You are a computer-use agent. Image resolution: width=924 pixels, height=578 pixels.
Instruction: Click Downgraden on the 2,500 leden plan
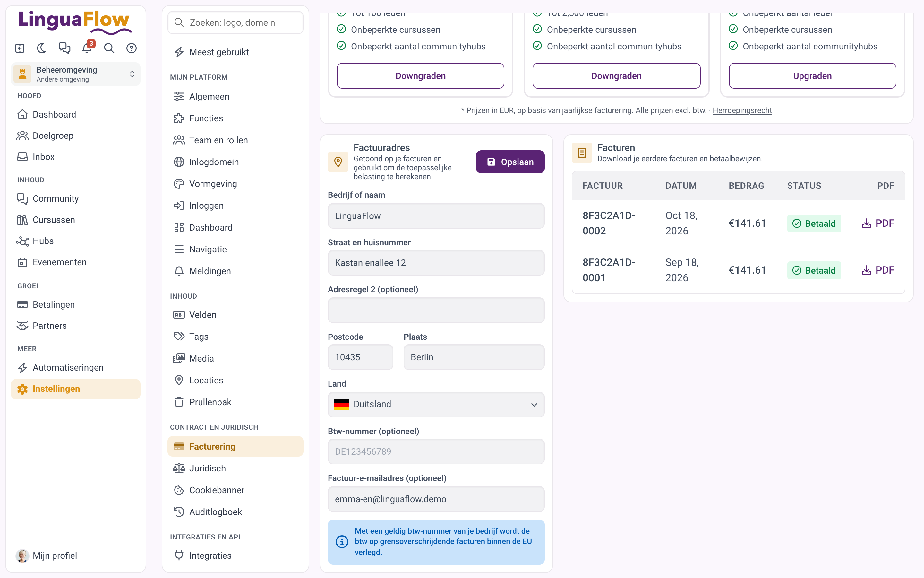coord(616,76)
